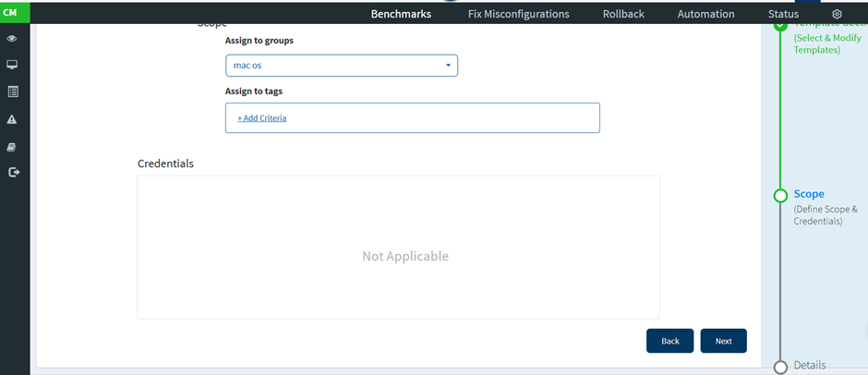
Task: Click the Scope step circle marker
Action: tap(780, 196)
